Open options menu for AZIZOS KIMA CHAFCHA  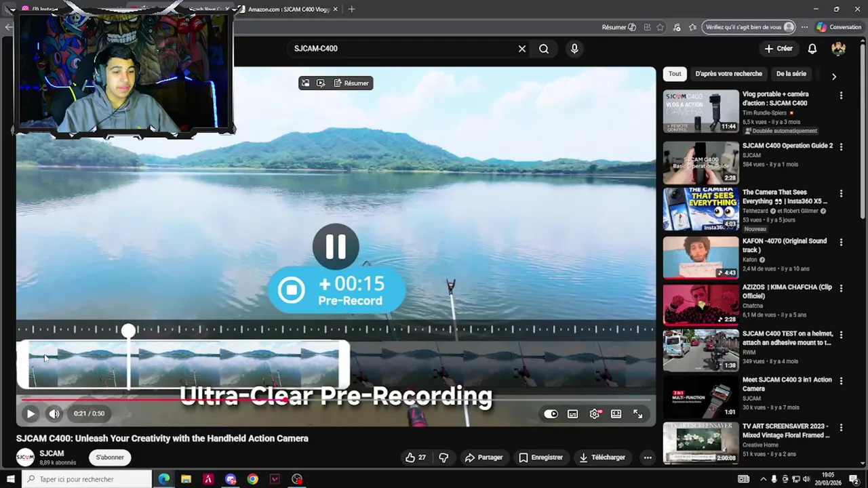coord(841,288)
